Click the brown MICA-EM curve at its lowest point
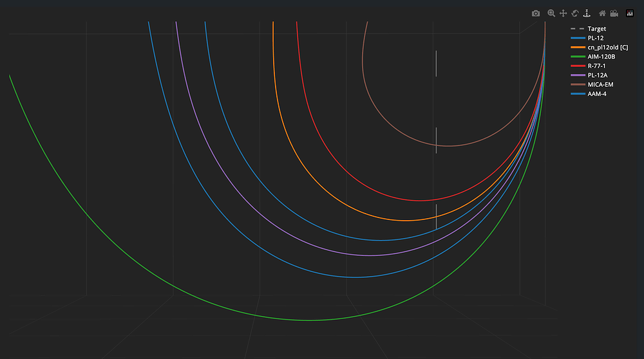Viewport: 644px width, 359px height. [449, 146]
